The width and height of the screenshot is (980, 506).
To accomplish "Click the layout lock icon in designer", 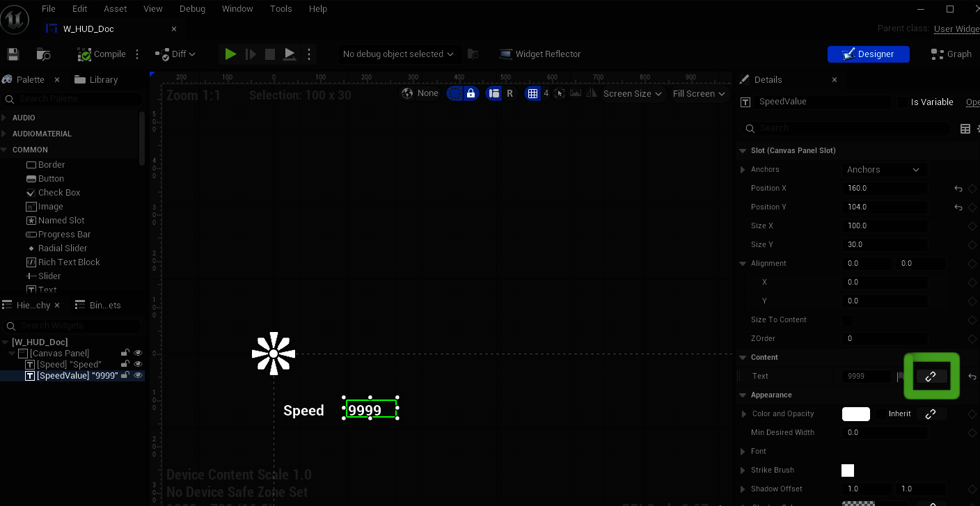I will tap(471, 93).
